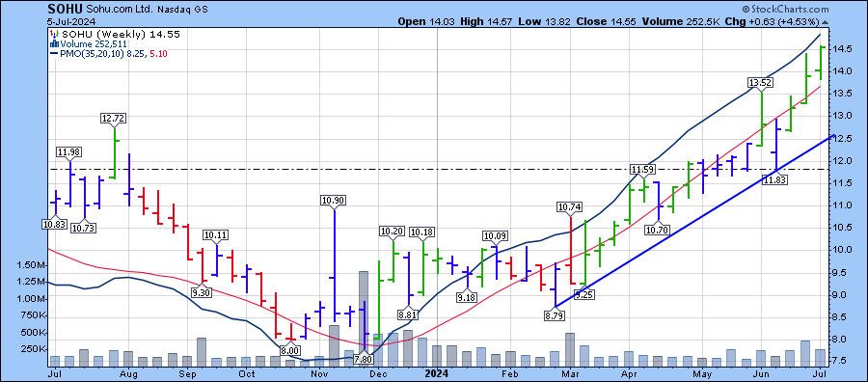Click the SOHU ticker symbol in the title

[x=65, y=9]
